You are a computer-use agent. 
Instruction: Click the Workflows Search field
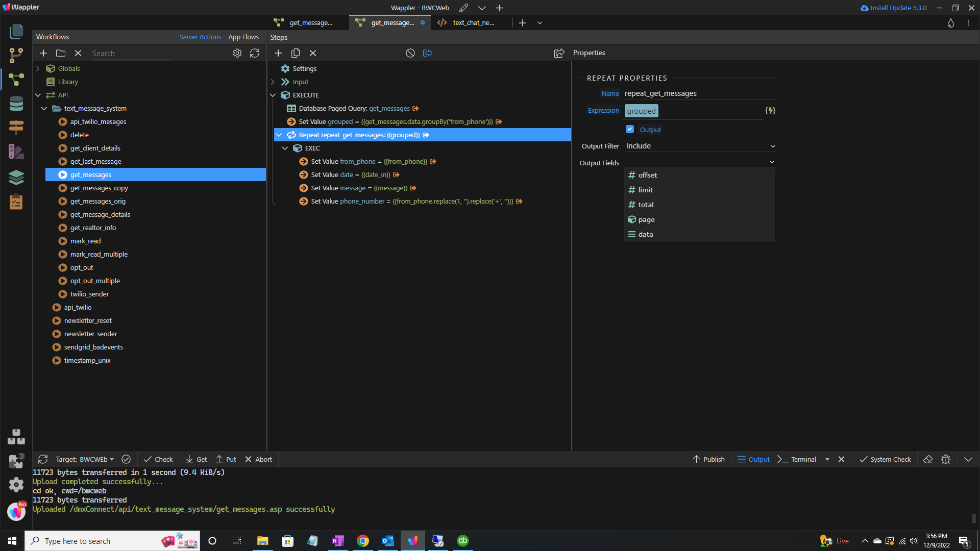click(x=133, y=54)
